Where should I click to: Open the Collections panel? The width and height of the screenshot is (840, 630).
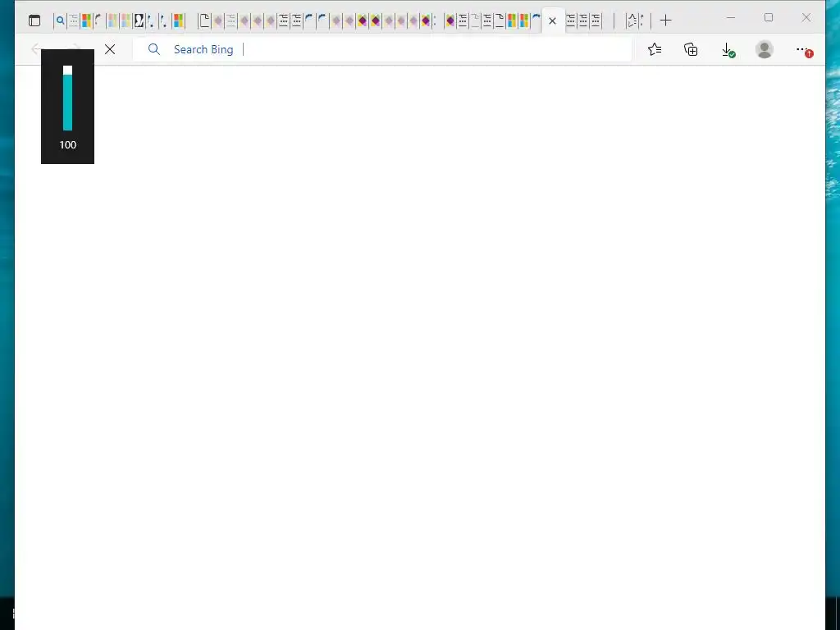pyautogui.click(x=691, y=49)
